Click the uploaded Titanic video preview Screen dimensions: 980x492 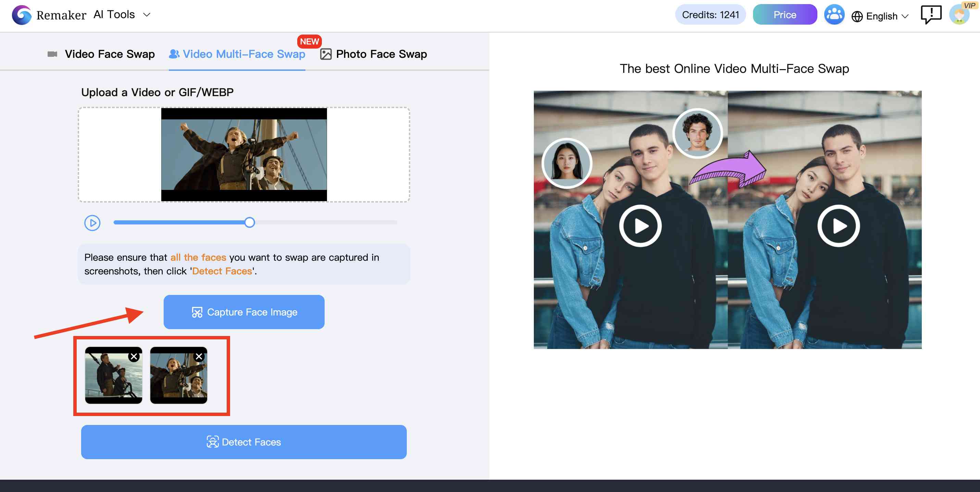tap(244, 154)
